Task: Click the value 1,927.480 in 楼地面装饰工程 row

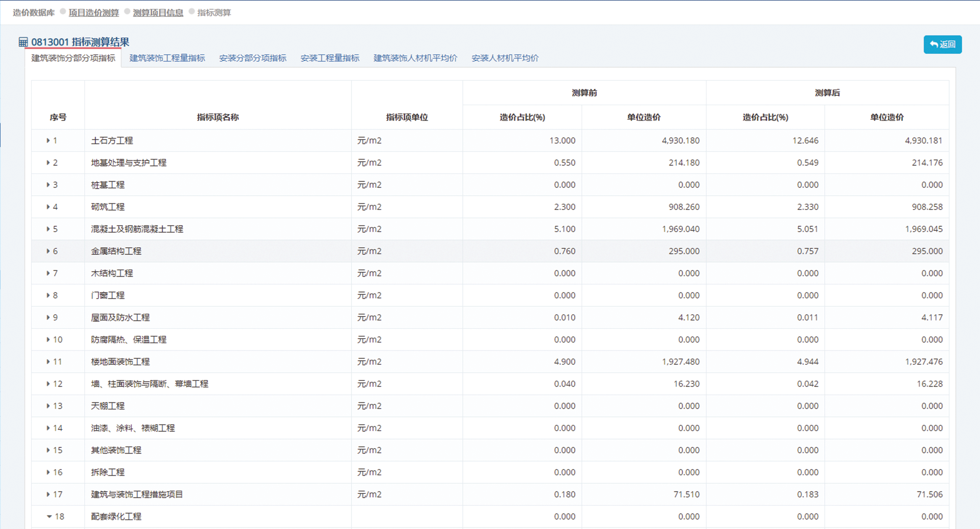Action: [680, 361]
